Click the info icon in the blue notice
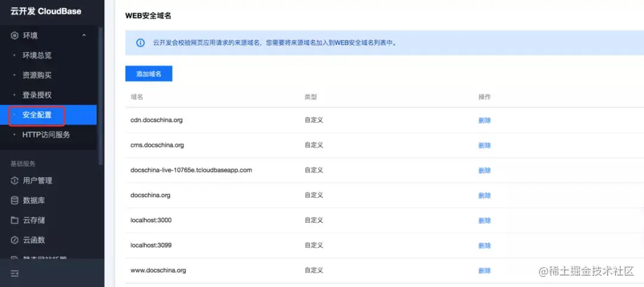Viewport: 644px width, 287px height. [x=141, y=43]
